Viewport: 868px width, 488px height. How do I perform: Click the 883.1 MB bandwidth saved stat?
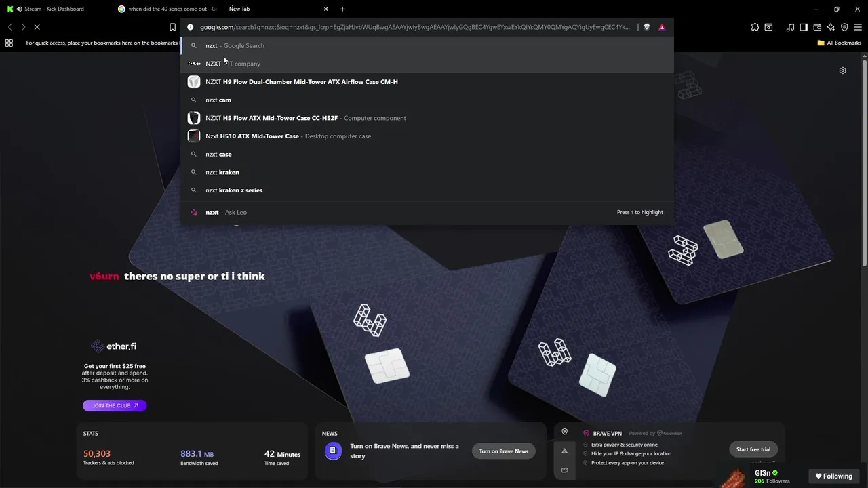[x=197, y=457]
